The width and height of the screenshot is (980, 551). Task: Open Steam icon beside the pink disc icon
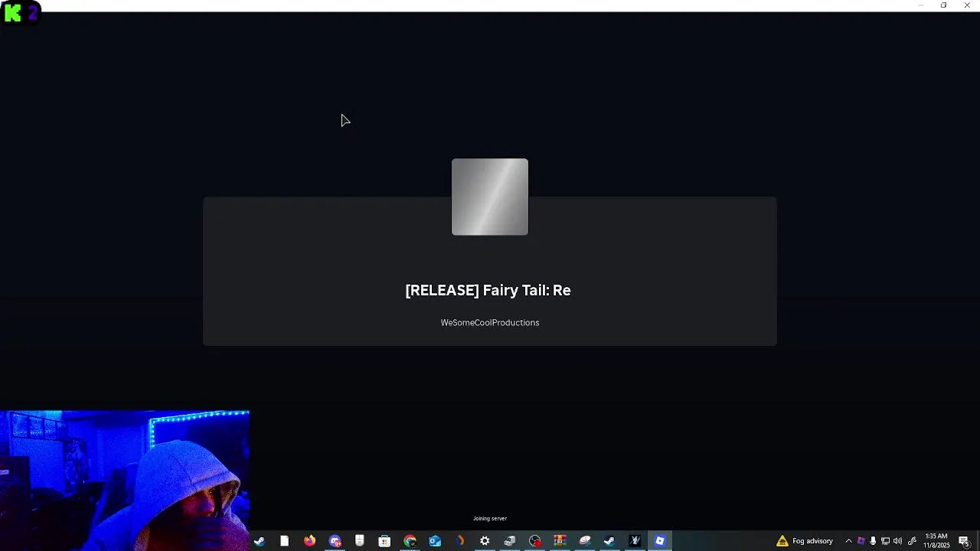[x=609, y=541]
